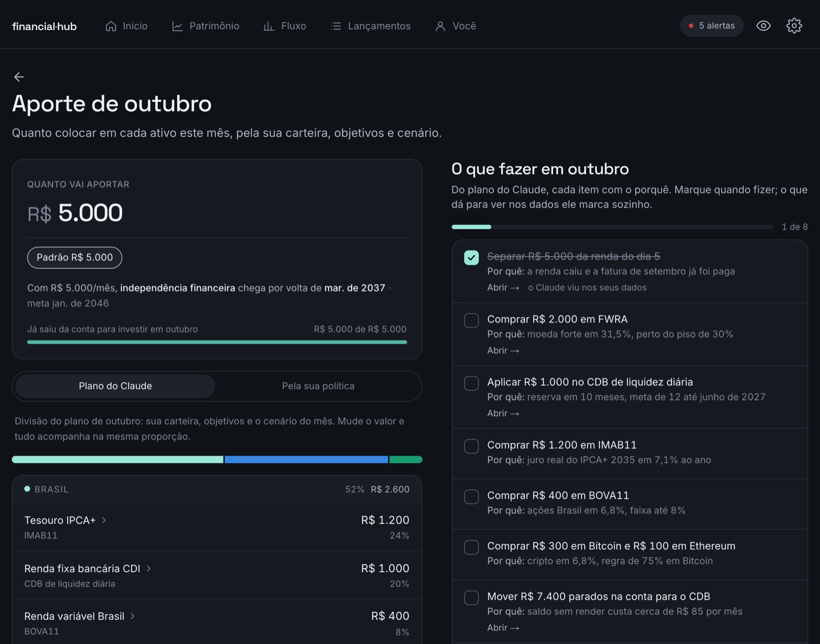
Task: Check Comprar R$ 1.200 em IMAB11
Action: tap(471, 446)
